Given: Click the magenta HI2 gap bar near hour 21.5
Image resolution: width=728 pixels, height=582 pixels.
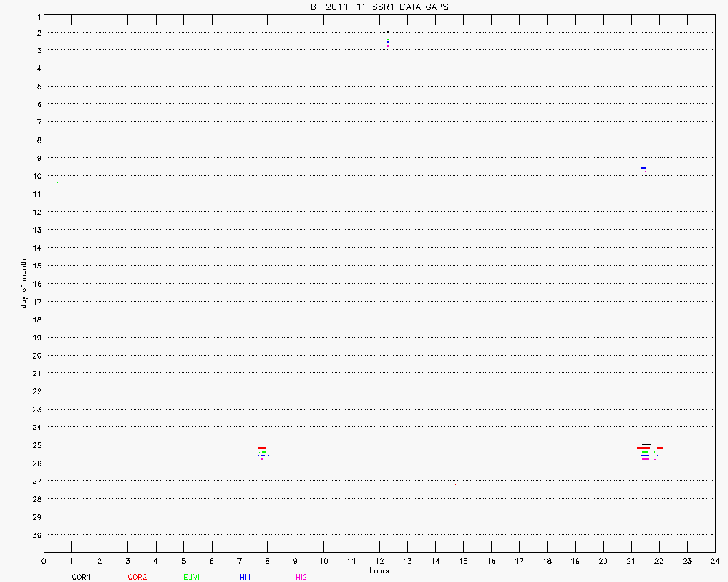Looking at the screenshot, I should 645,459.
